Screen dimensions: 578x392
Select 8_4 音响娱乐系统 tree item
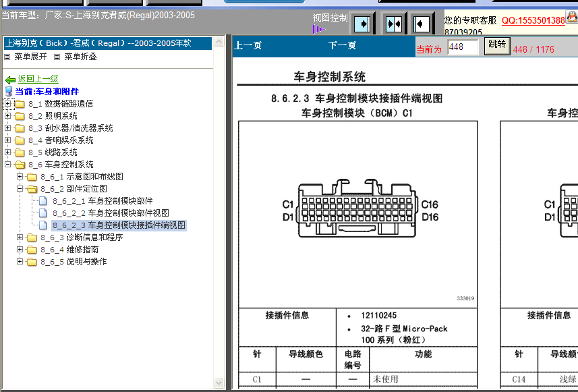click(61, 140)
